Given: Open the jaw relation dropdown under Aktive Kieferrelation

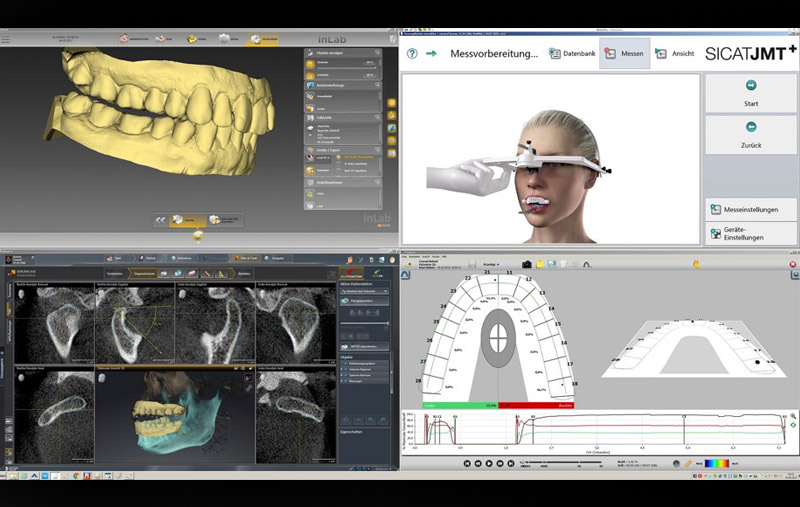Looking at the screenshot, I should tap(364, 291).
